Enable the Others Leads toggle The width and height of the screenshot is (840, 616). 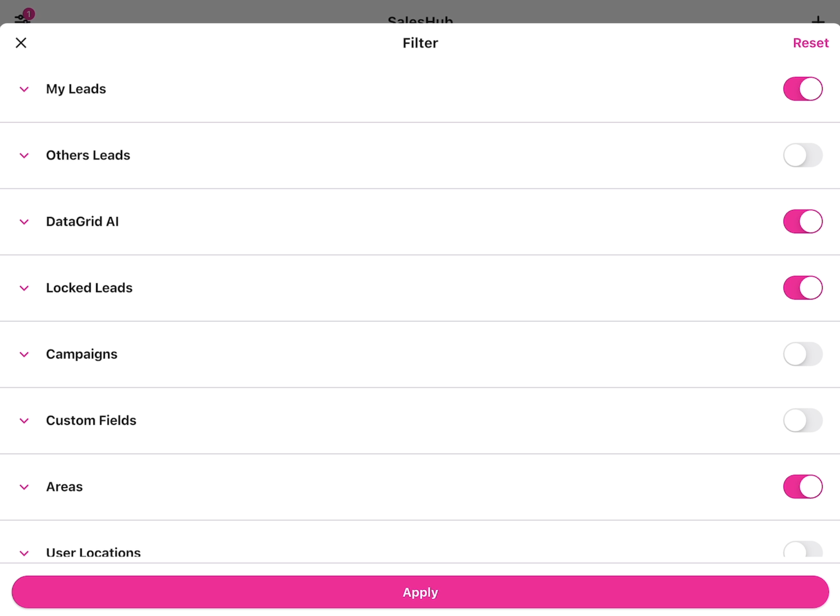[x=802, y=155]
